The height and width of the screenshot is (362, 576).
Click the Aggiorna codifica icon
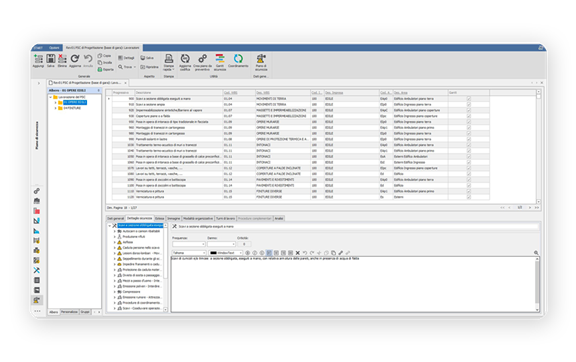pos(185,59)
